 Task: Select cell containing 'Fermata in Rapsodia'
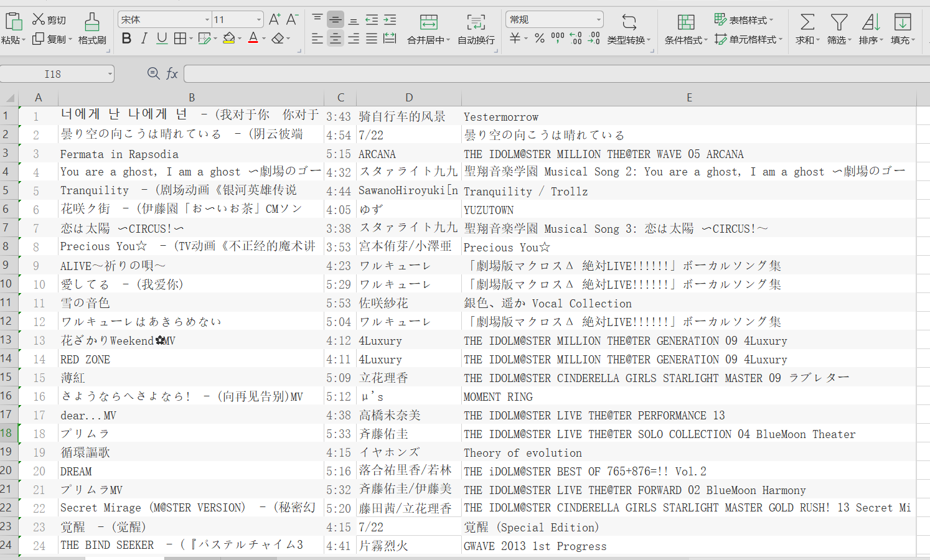coord(191,154)
